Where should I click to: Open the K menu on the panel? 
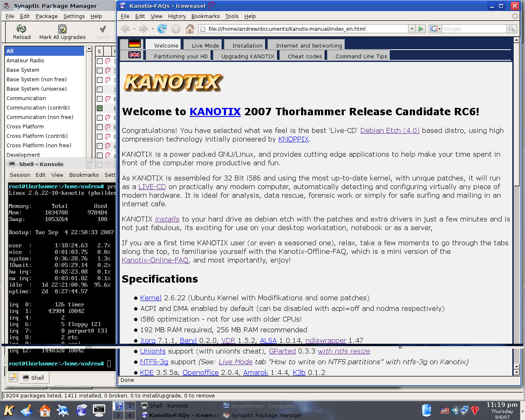(x=9, y=410)
